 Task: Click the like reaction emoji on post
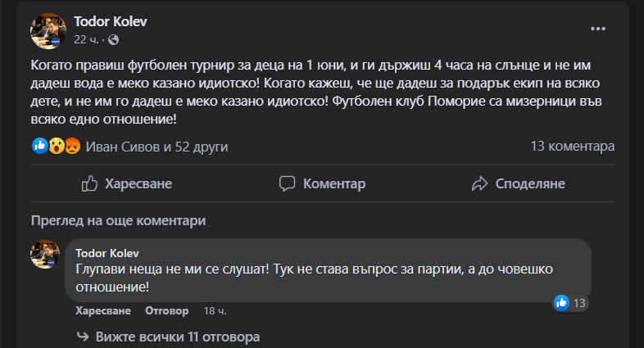tap(39, 147)
